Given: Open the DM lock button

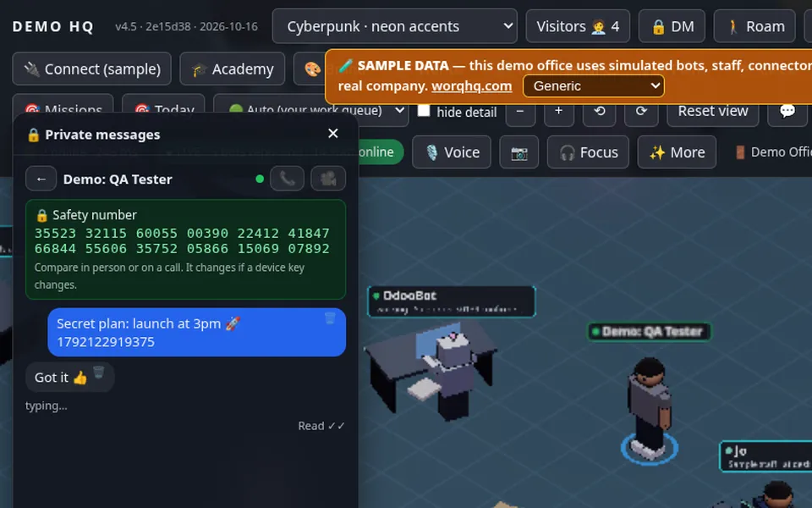Looking at the screenshot, I should [672, 26].
